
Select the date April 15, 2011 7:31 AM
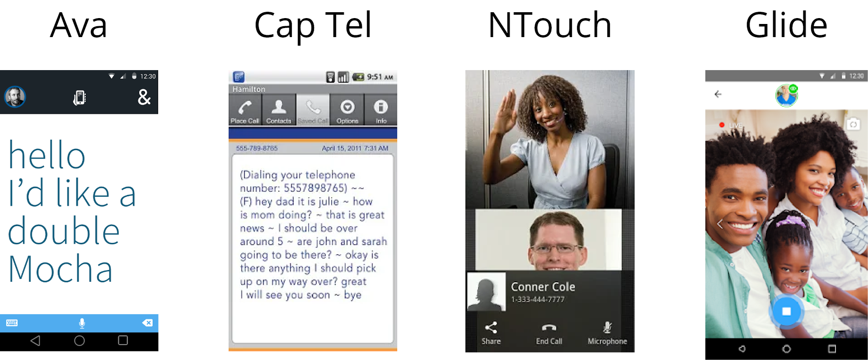[x=355, y=148]
